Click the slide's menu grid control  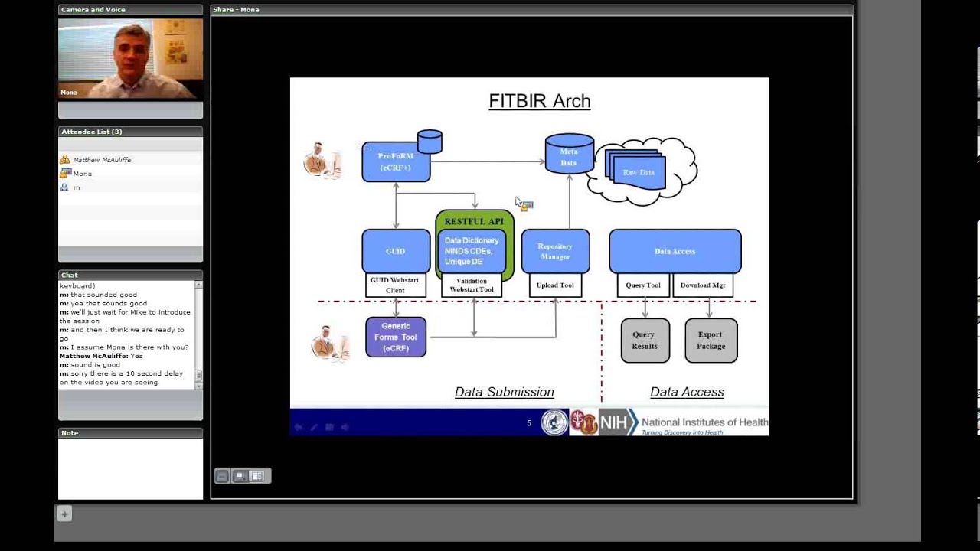coord(329,427)
